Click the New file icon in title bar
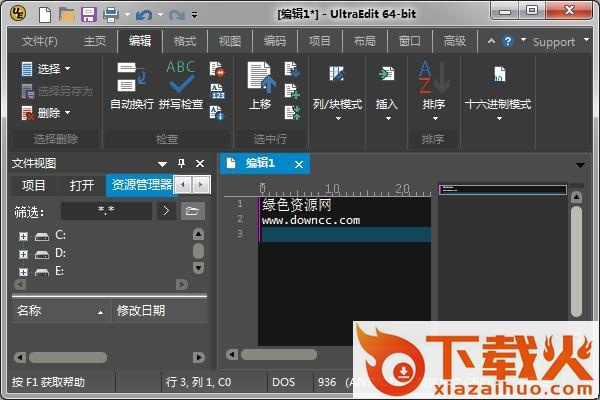This screenshot has height=400, width=600. [x=45, y=15]
